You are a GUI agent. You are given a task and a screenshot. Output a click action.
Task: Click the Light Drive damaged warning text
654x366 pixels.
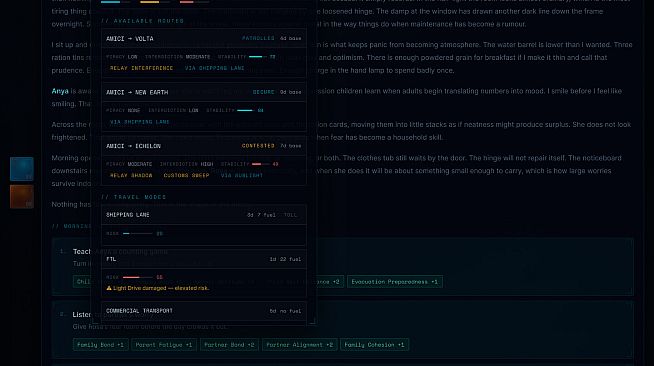pos(161,288)
